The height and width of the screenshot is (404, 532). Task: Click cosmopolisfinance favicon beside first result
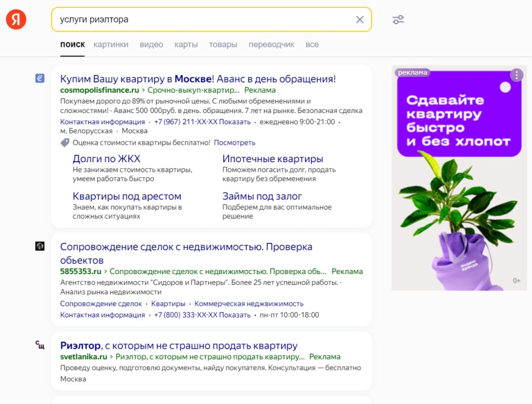(x=40, y=79)
